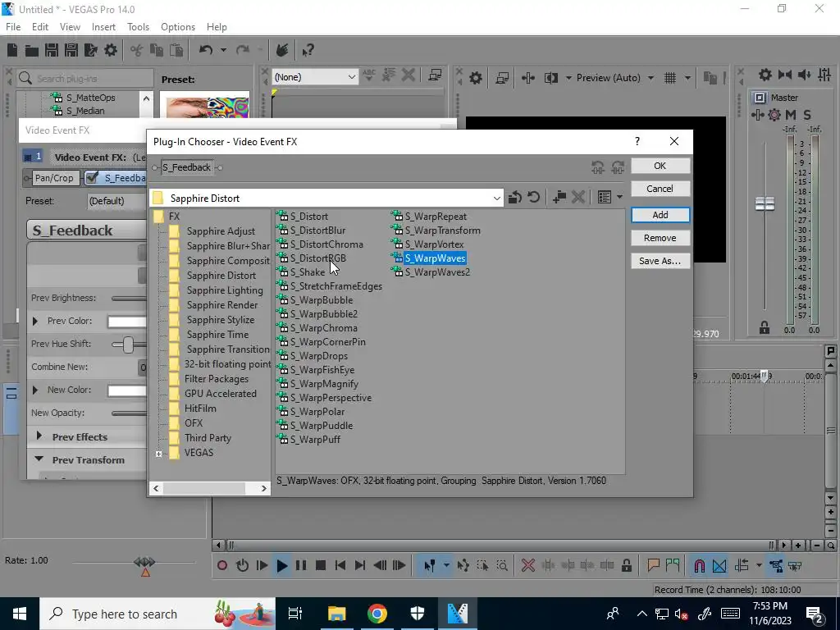Click create new folder icon in chooser
Image resolution: width=840 pixels, height=630 pixels.
[x=559, y=197]
